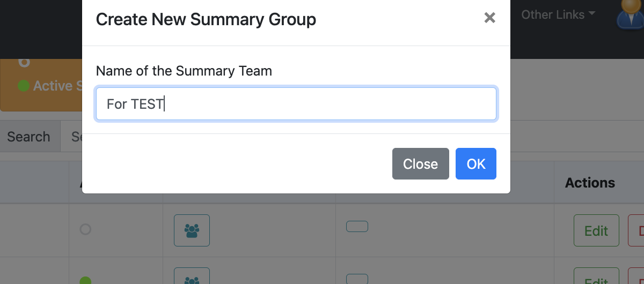
Task: Click the empty outlined badge in first row
Action: 357,227
